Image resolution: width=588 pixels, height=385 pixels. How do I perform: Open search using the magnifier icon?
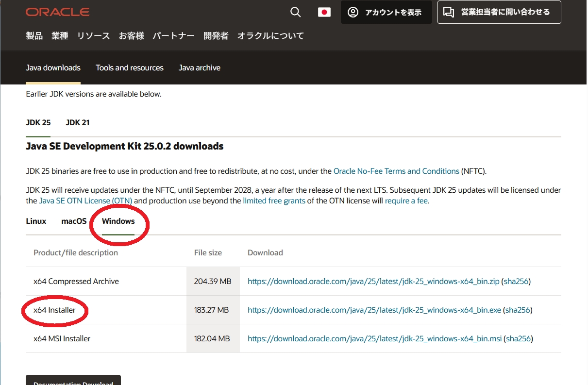pyautogui.click(x=295, y=12)
